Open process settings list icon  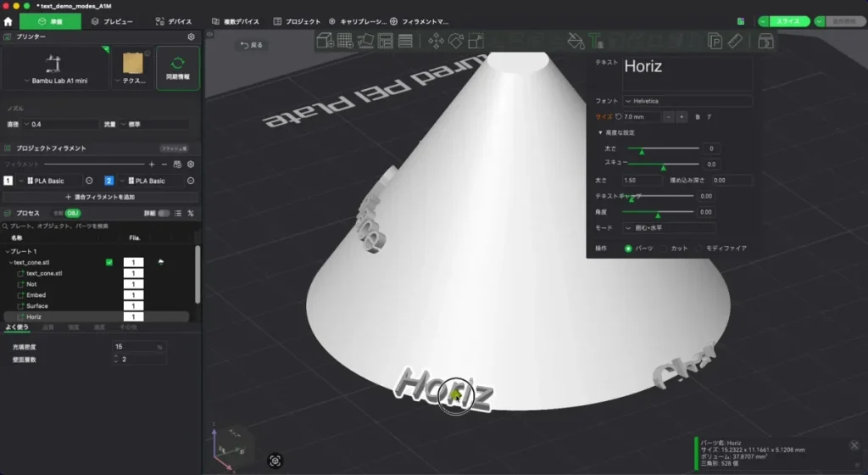pos(178,213)
